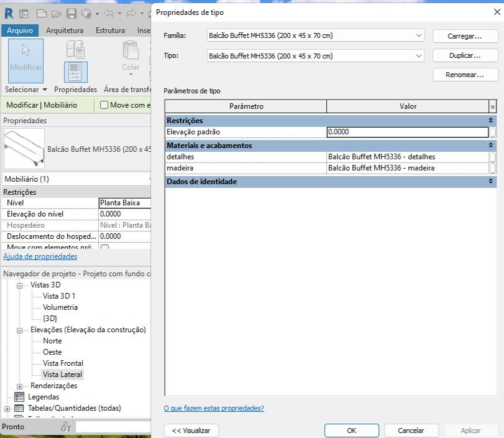Open the Arquitetura ribbon tab

coord(65,30)
